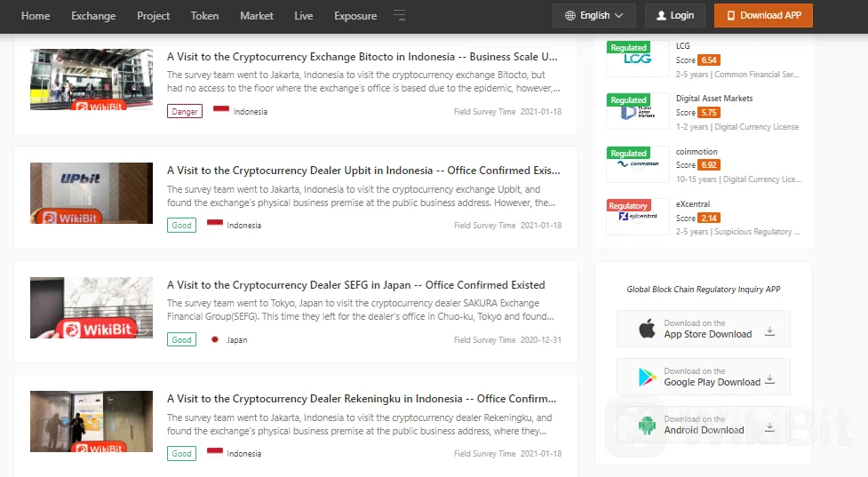This screenshot has height=477, width=868.
Task: Click the Android robot icon
Action: coord(647,425)
